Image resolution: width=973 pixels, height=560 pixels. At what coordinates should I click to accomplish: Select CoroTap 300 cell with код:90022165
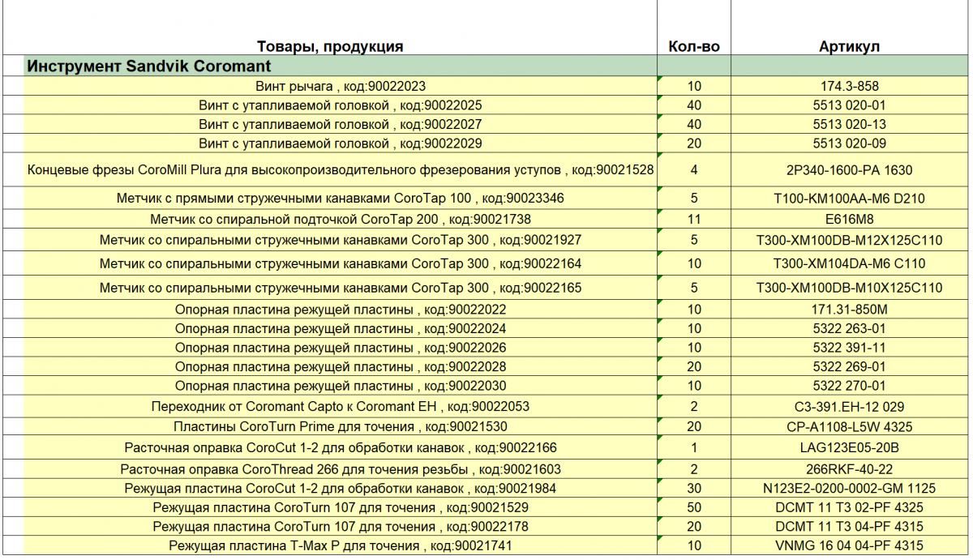click(340, 288)
